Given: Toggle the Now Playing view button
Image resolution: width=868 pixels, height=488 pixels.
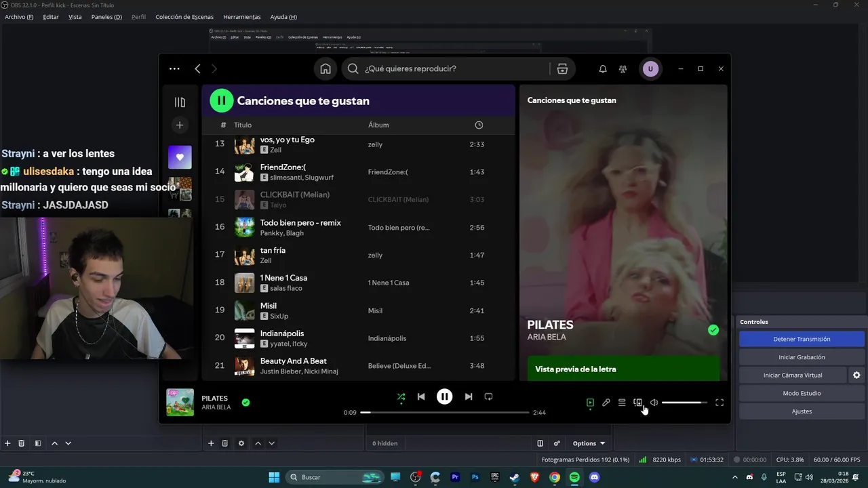Looking at the screenshot, I should click(x=590, y=403).
